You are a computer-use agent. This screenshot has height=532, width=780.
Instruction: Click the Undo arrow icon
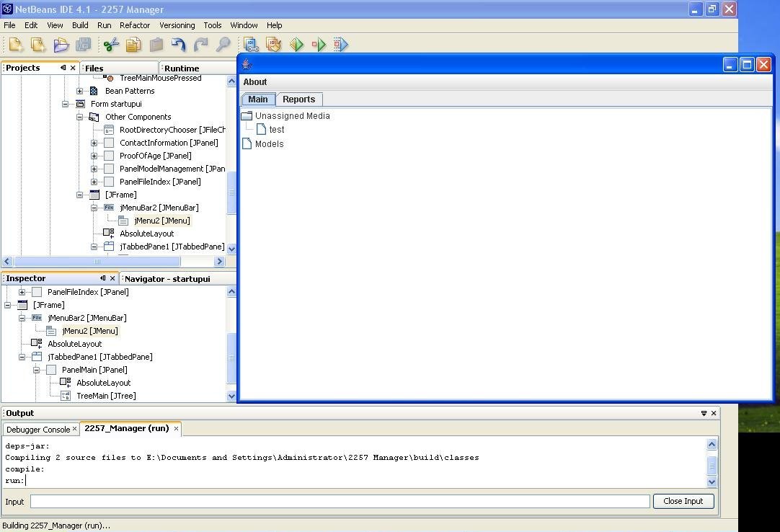[x=178, y=45]
